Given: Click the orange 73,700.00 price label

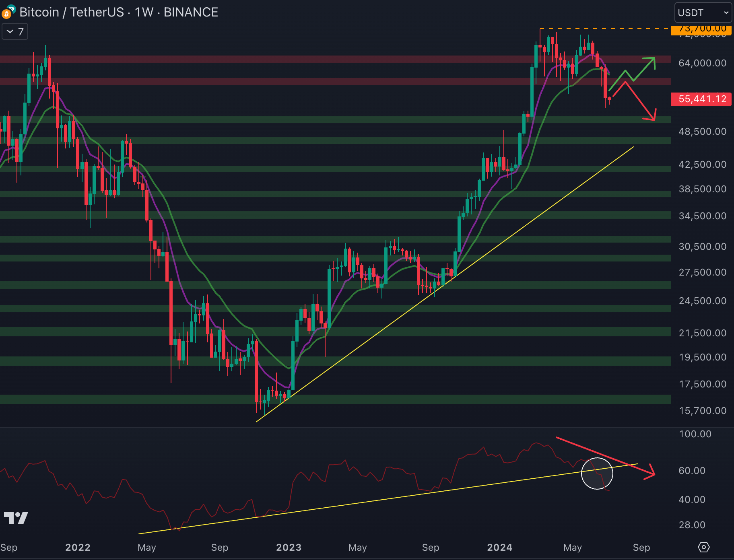Looking at the screenshot, I should 701,29.
